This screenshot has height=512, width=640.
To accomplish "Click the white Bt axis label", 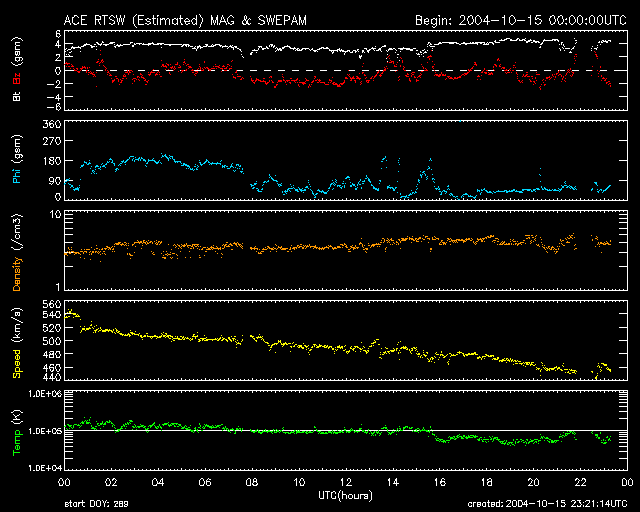I will point(17,96).
